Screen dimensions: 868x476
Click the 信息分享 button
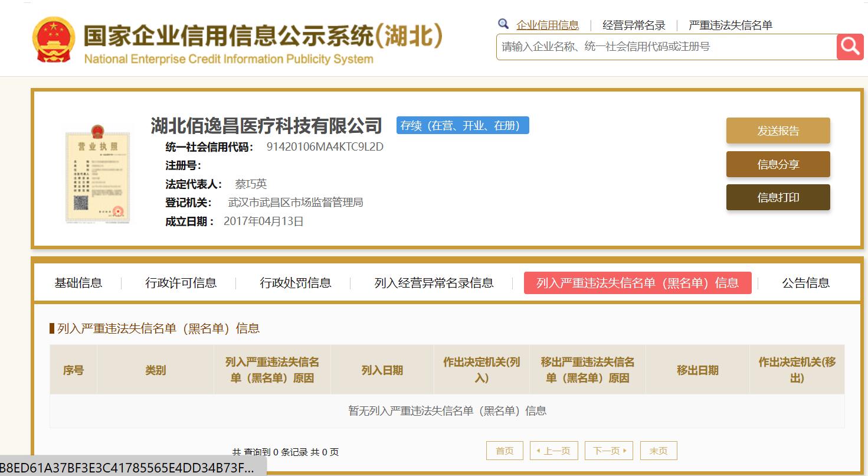[778, 164]
